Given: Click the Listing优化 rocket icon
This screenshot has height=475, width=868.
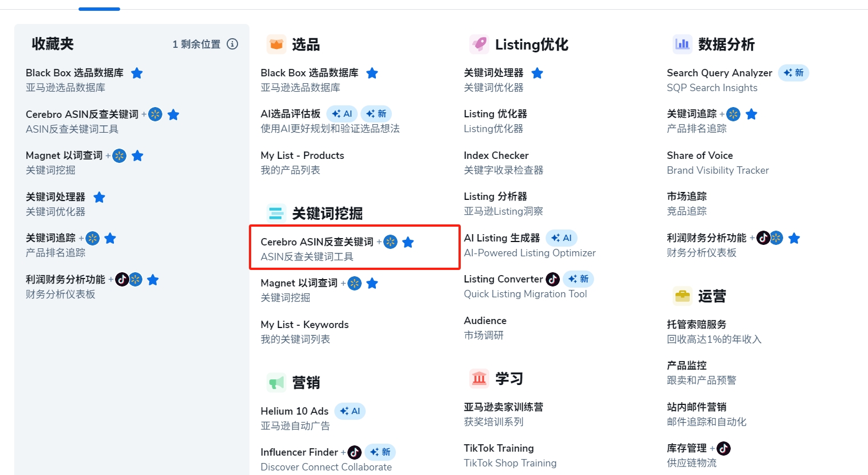Looking at the screenshot, I should tap(480, 44).
